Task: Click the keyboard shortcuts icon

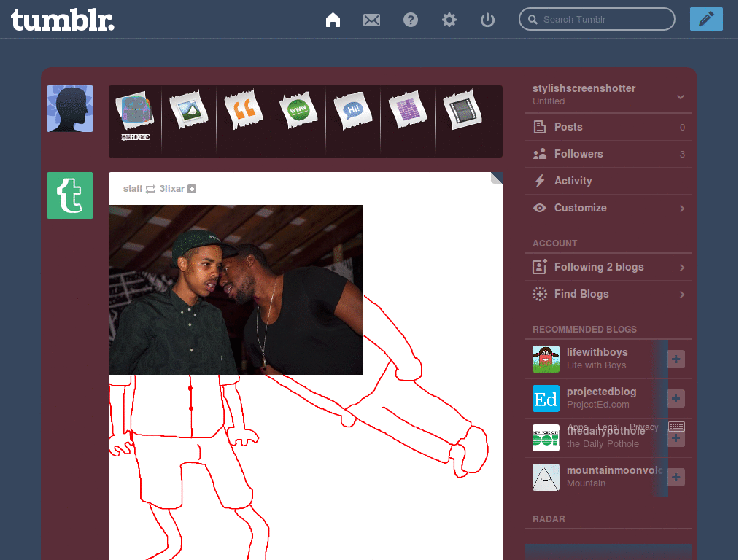Action: pyautogui.click(x=676, y=426)
